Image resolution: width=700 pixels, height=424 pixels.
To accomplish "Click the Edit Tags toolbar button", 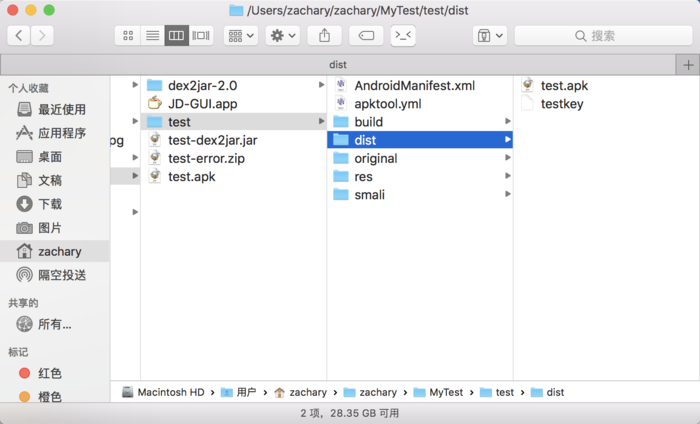I will pos(366,35).
